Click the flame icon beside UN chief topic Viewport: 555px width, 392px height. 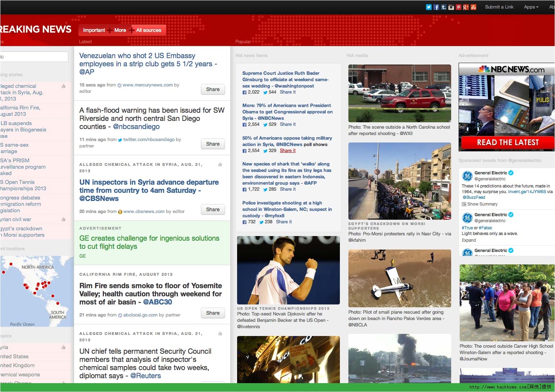[220, 334]
